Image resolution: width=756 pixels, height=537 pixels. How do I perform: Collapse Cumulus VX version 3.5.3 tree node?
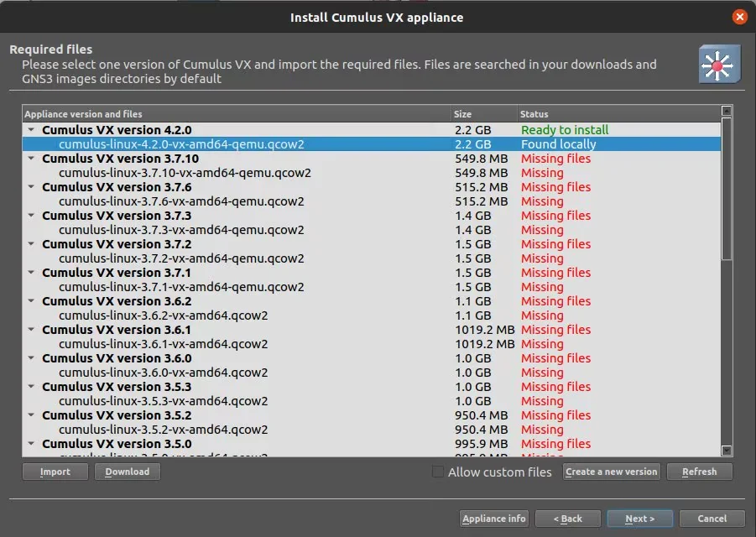31,387
